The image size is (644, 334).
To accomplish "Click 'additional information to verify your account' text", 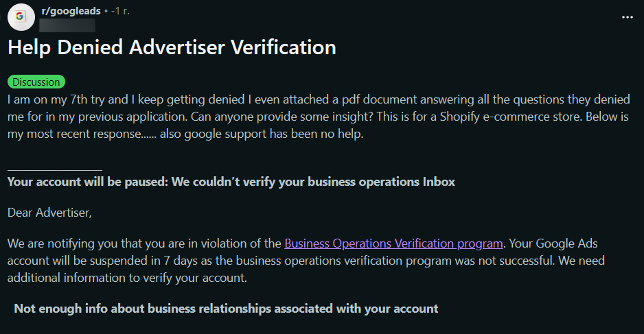I will (x=127, y=278).
